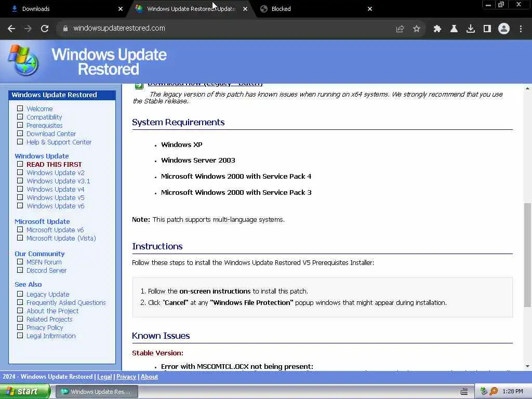This screenshot has width=532, height=399.
Task: Click the bullet box beside Discord Server
Action: point(20,270)
